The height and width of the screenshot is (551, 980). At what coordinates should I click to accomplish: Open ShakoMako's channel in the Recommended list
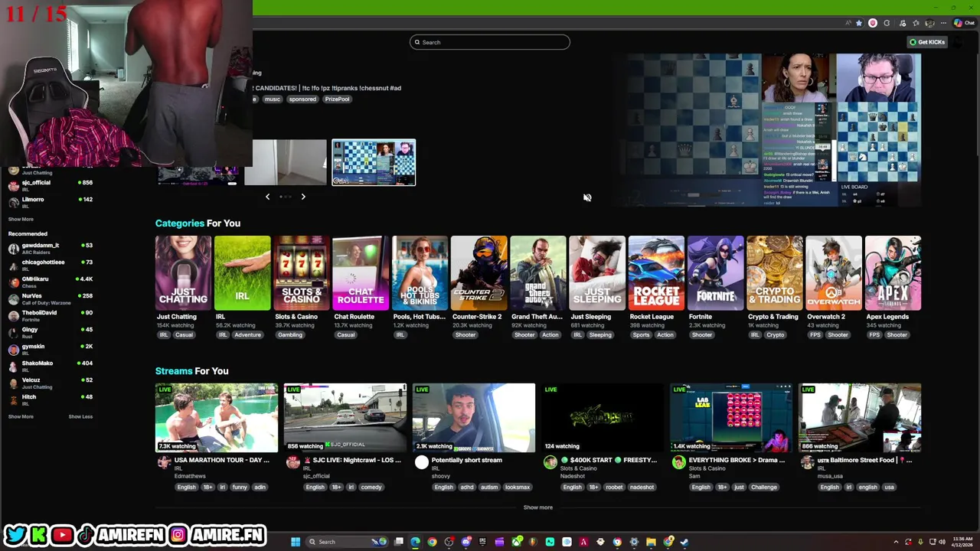pyautogui.click(x=50, y=367)
